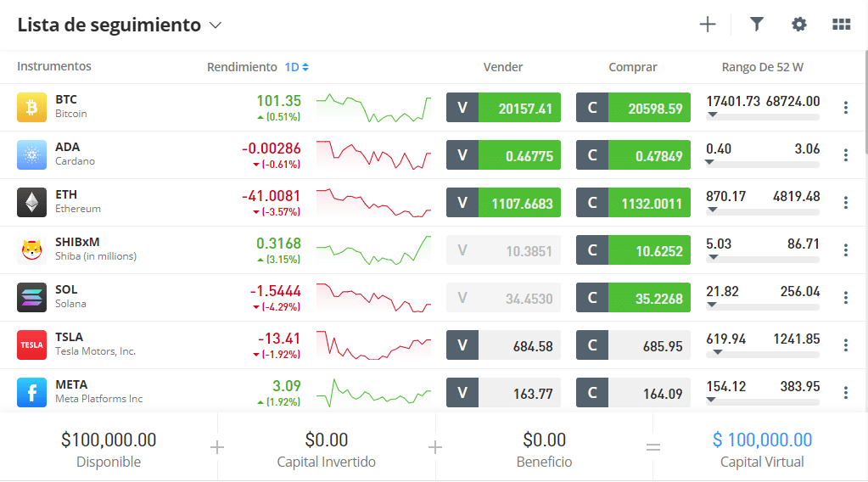Viewport: 868px width, 482px height.
Task: Open the Tesla Motors, Inc. instrument name
Action: pos(95,351)
